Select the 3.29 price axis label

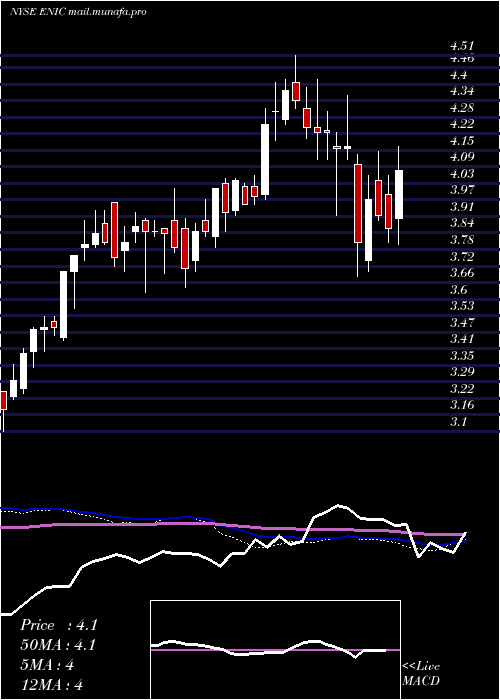(x=462, y=372)
